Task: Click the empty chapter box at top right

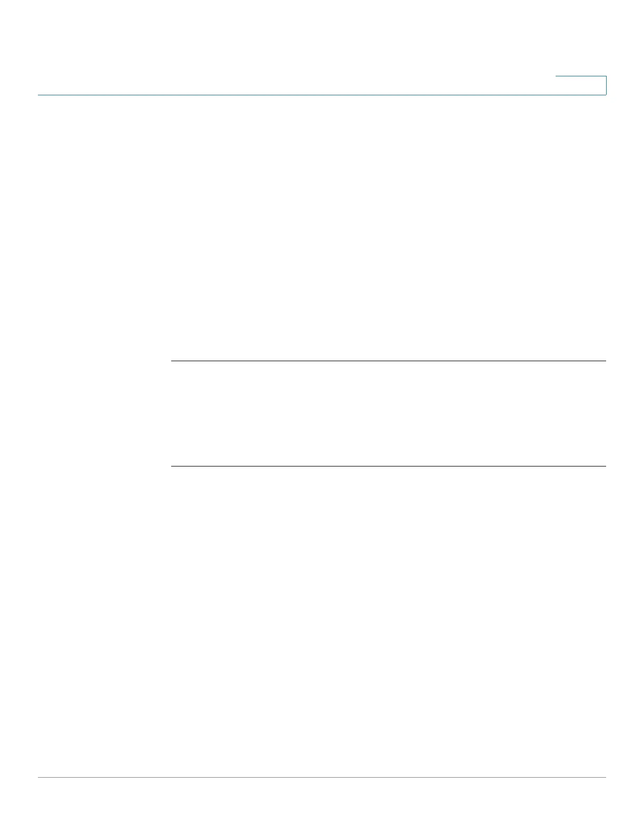Action: [581, 85]
